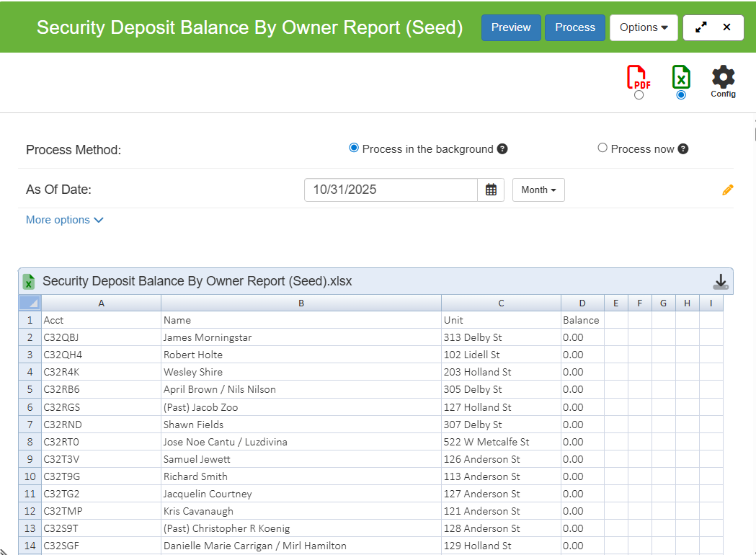The width and height of the screenshot is (756, 555).
Task: Expand the More options section
Action: [x=65, y=220]
